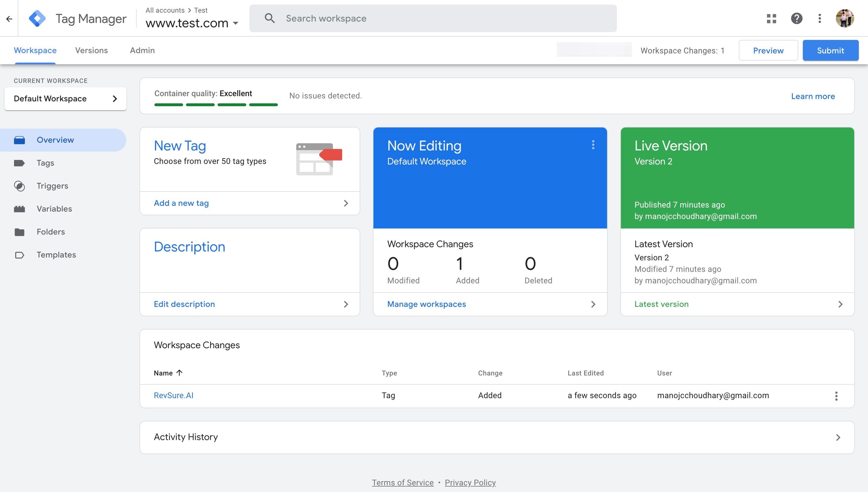Expand Activity History panel
This screenshot has width=868, height=492.
[x=497, y=437]
